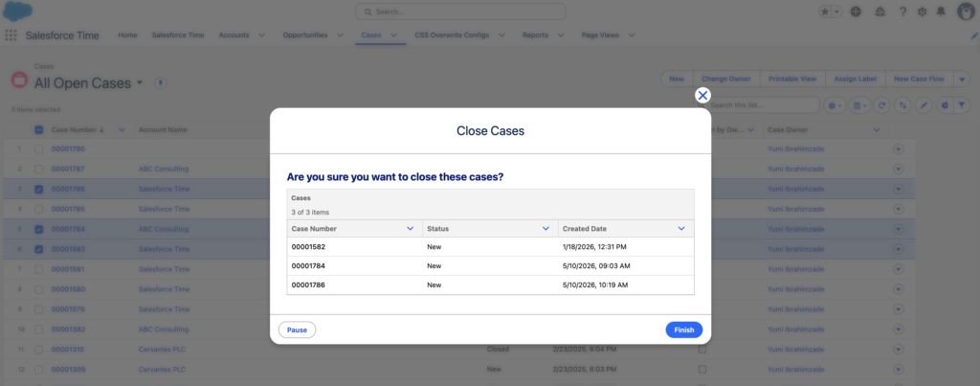Open row actions for case 00001786

point(899,189)
